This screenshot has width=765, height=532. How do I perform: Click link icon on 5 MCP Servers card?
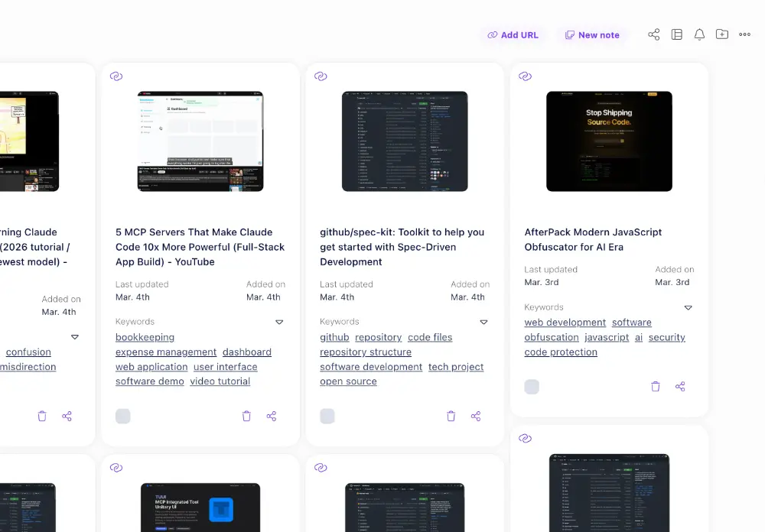(x=116, y=76)
